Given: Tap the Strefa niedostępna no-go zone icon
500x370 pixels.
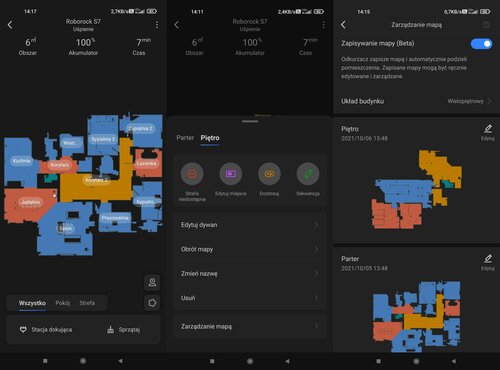Looking at the screenshot, I should pos(192,174).
